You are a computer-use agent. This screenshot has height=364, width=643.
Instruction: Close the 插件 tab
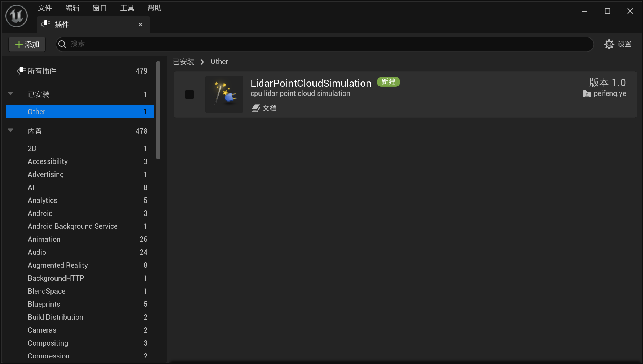[141, 25]
